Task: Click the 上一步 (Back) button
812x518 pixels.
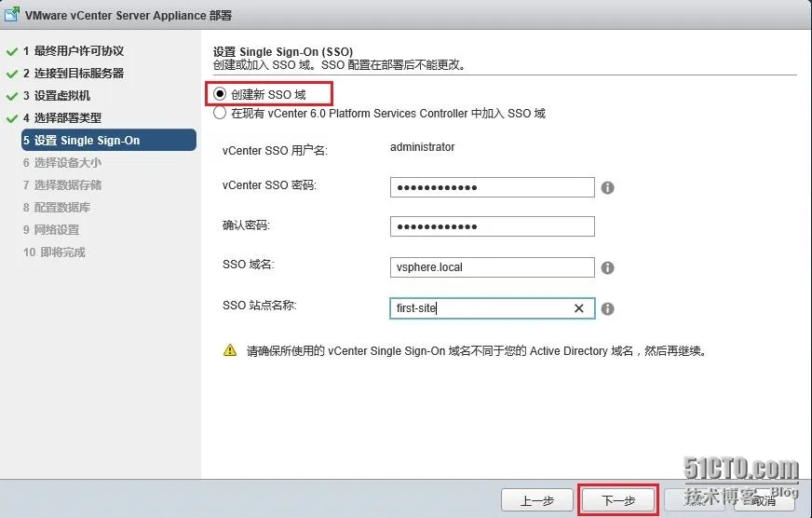Action: pos(537,500)
